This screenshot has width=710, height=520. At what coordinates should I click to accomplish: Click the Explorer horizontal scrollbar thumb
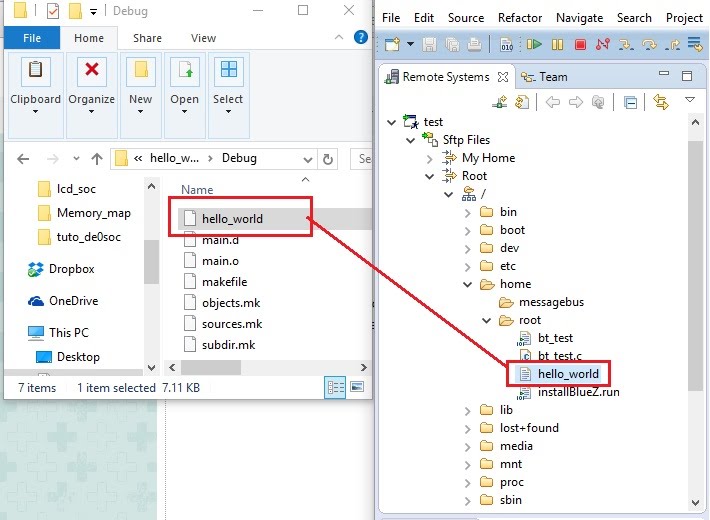point(211,367)
